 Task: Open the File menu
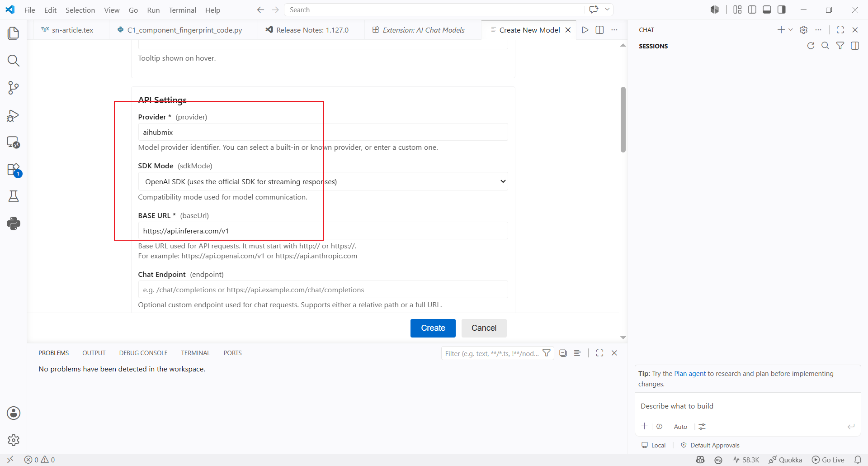tap(30, 10)
